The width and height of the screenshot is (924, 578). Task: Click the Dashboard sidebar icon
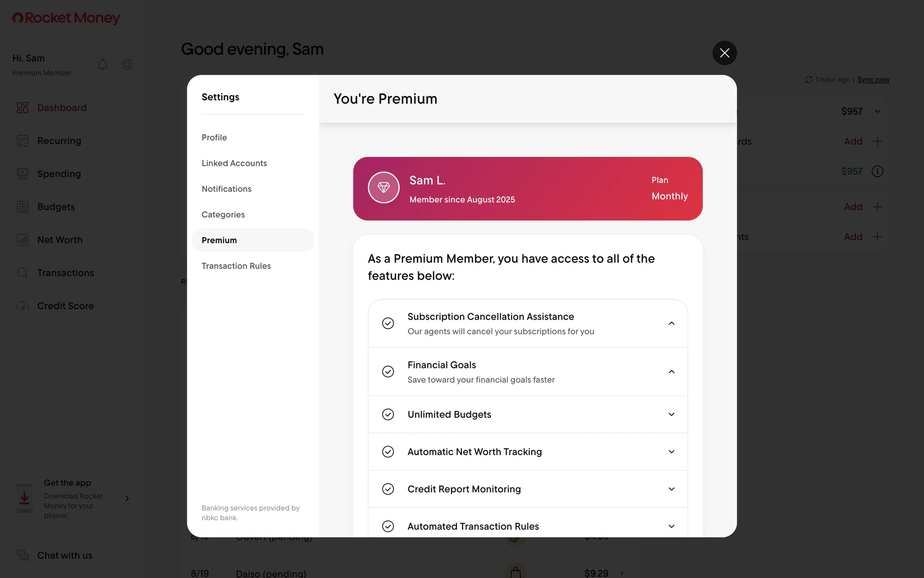(x=23, y=107)
